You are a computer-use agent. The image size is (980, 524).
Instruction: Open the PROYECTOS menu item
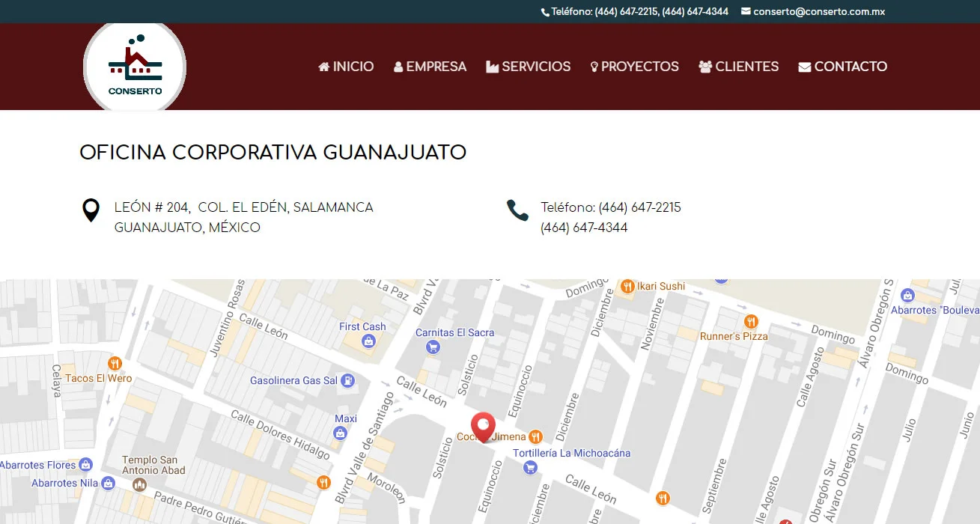[x=635, y=67]
